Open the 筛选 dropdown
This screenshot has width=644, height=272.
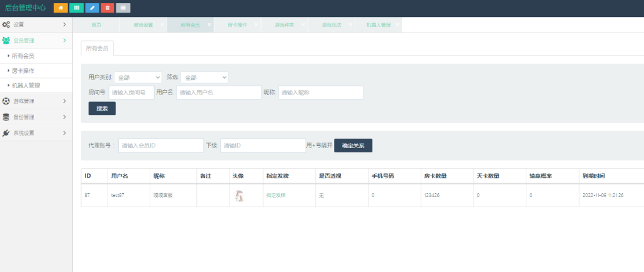(204, 77)
